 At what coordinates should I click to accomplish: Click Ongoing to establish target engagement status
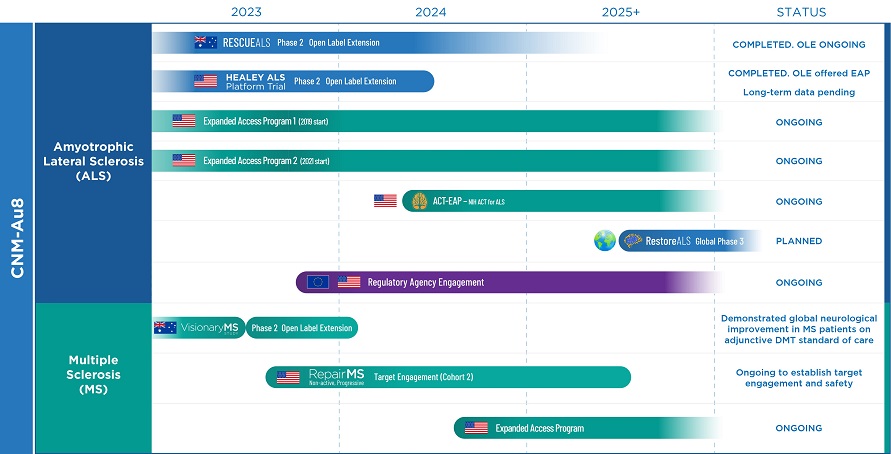(799, 378)
